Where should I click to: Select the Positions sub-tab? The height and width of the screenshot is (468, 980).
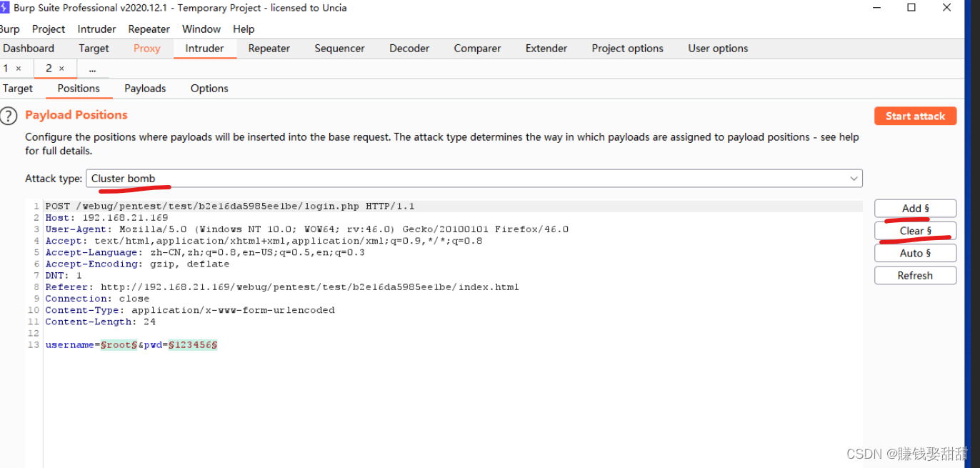(79, 89)
